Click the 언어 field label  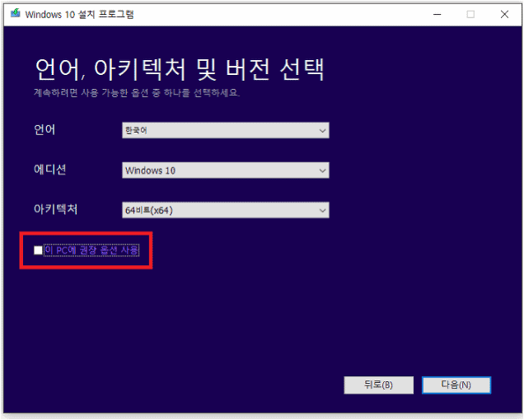(44, 129)
